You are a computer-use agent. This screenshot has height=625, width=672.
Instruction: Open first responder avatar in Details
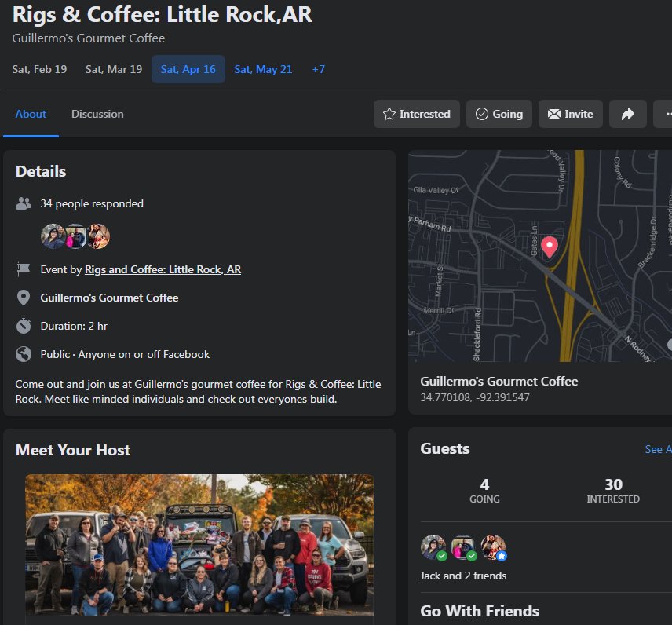tap(53, 236)
